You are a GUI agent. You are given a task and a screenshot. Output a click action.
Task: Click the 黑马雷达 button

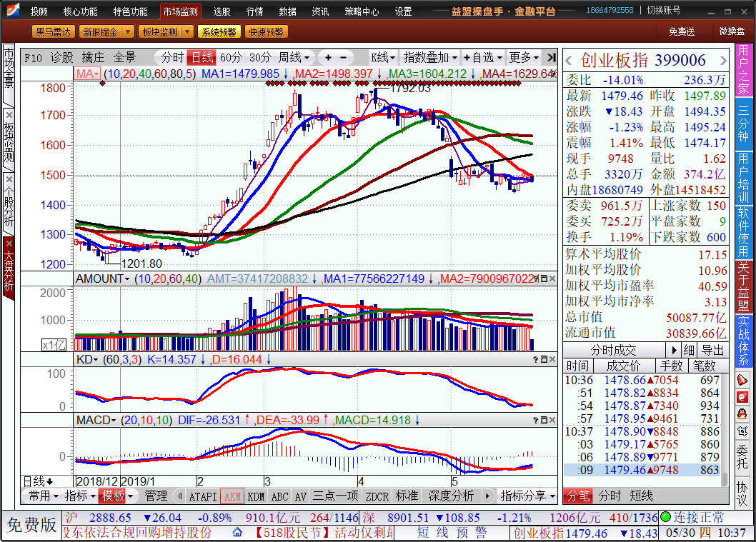(x=53, y=32)
